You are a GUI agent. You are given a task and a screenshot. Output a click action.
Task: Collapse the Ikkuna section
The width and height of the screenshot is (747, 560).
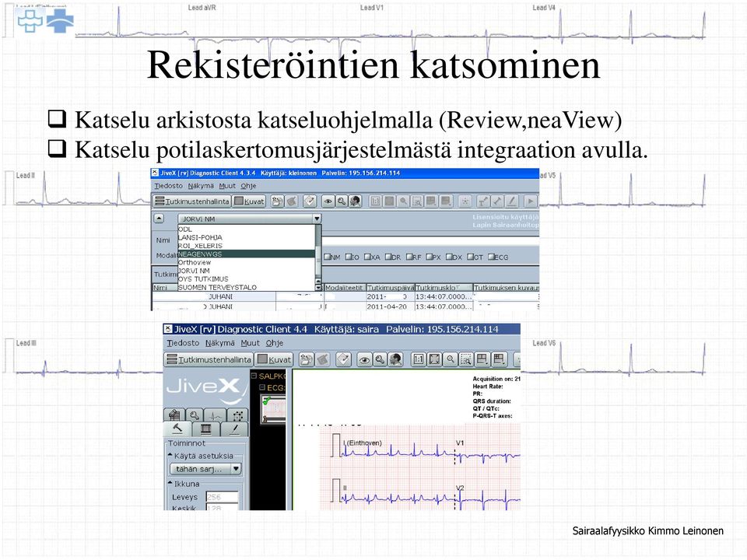click(170, 482)
